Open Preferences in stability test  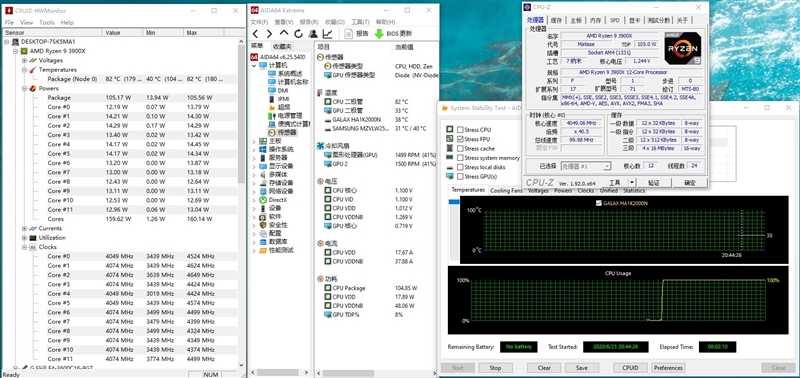click(668, 367)
